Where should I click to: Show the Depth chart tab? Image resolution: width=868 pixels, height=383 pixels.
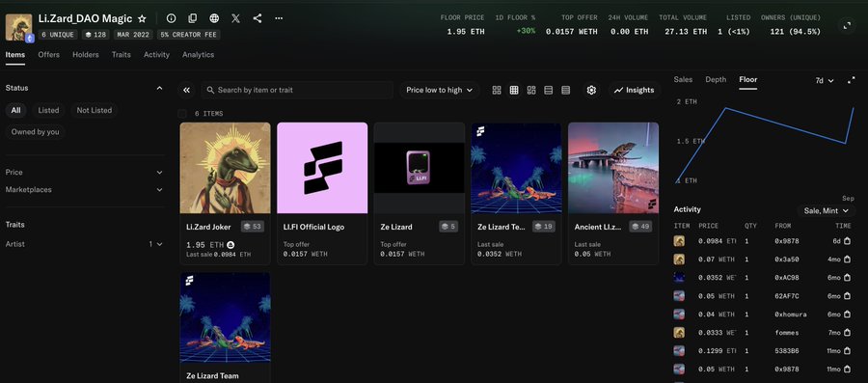point(716,80)
